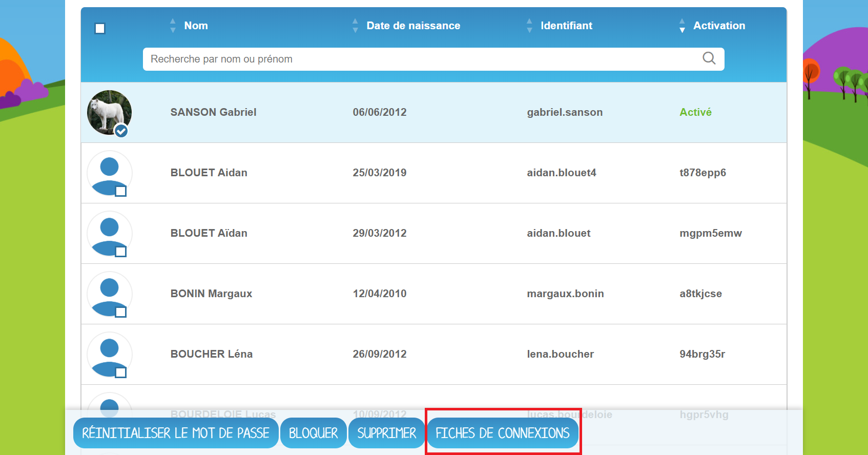Tick the checkbox for BOUCHER Léna
The height and width of the screenshot is (455, 868).
[x=121, y=373]
